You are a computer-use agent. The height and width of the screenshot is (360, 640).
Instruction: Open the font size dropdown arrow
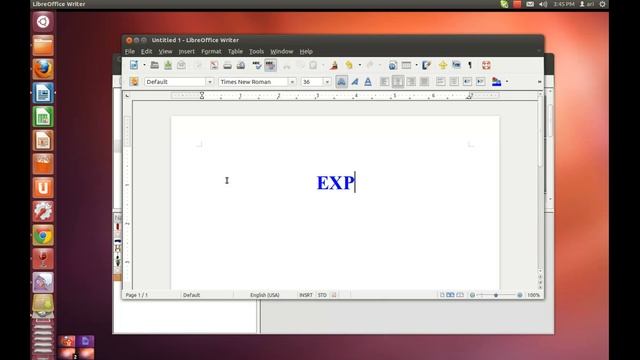point(327,82)
